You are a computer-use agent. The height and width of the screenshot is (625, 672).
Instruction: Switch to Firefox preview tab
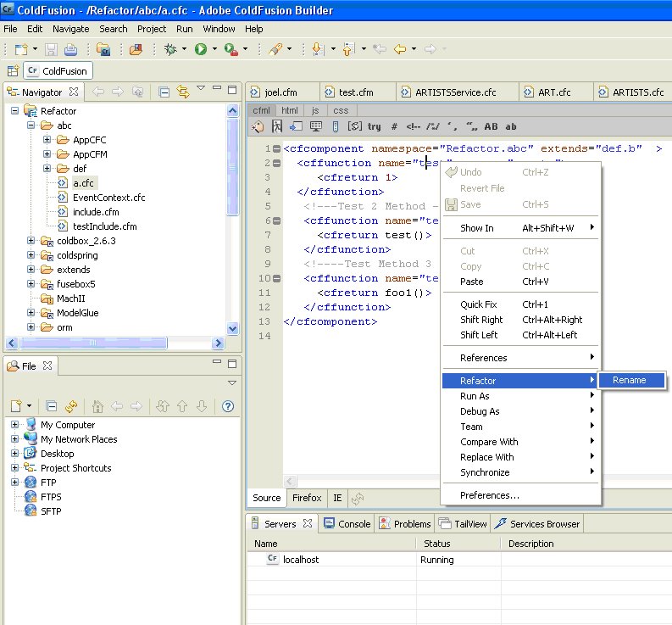tap(307, 498)
